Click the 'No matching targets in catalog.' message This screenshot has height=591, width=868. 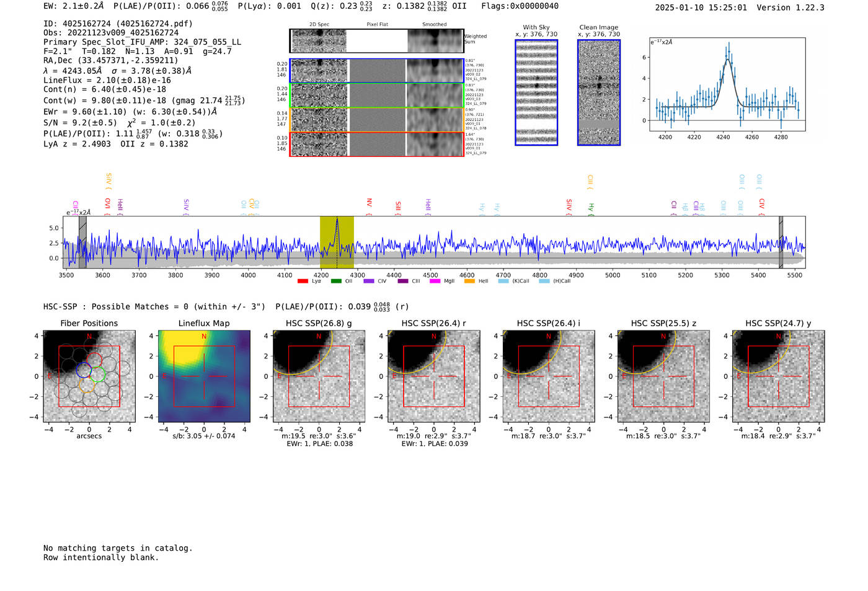[118, 548]
